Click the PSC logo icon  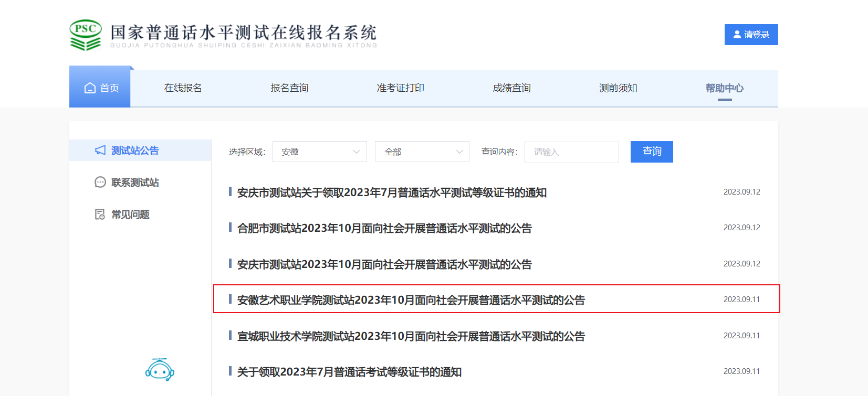pyautogui.click(x=86, y=35)
